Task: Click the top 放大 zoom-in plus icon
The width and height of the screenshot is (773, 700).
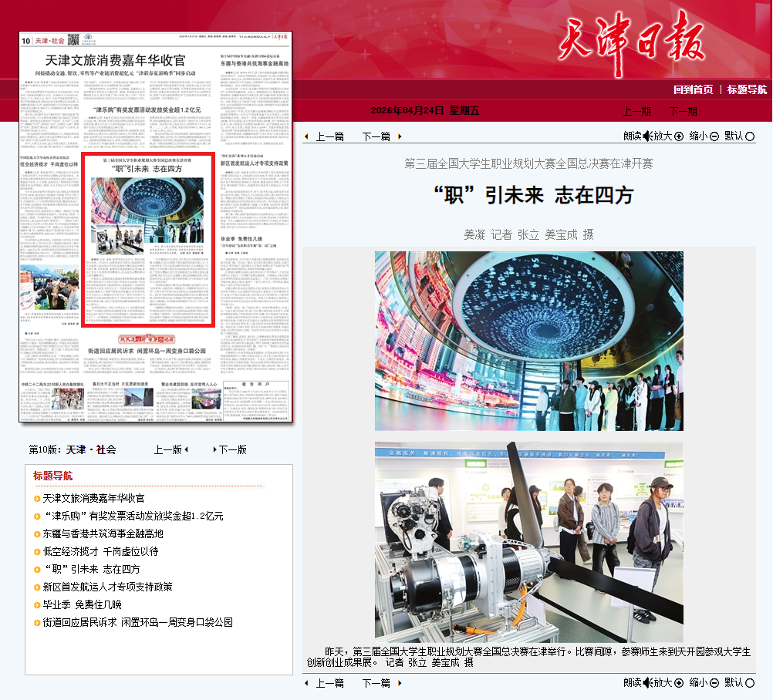Action: tap(679, 136)
